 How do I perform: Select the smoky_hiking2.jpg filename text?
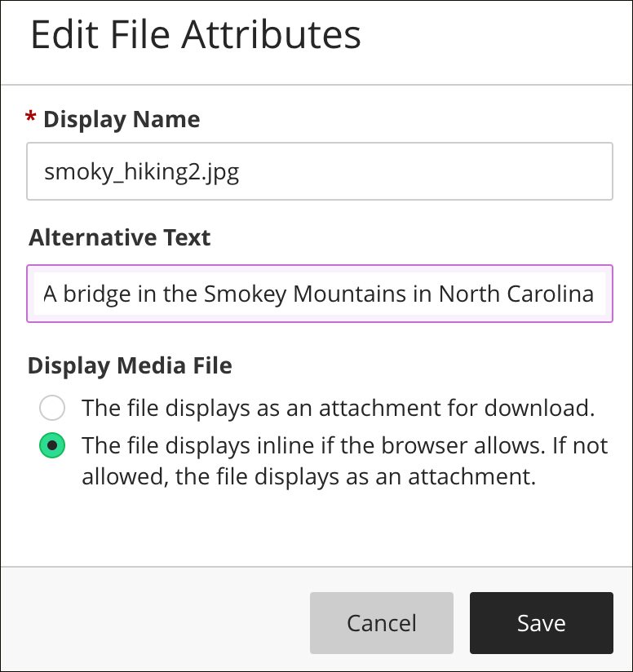pyautogui.click(x=139, y=171)
